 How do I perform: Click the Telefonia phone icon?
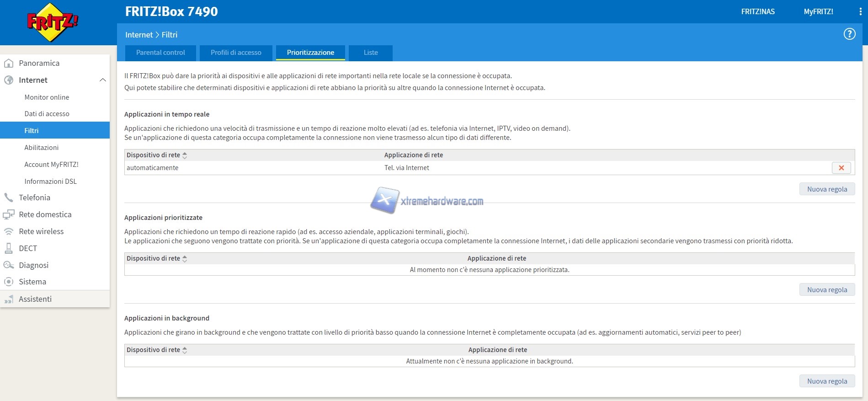9,198
